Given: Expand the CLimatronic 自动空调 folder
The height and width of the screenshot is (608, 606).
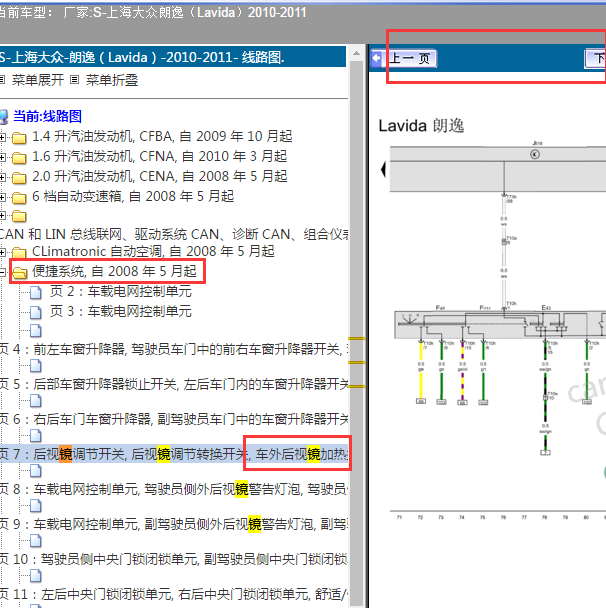Looking at the screenshot, I should [2, 253].
